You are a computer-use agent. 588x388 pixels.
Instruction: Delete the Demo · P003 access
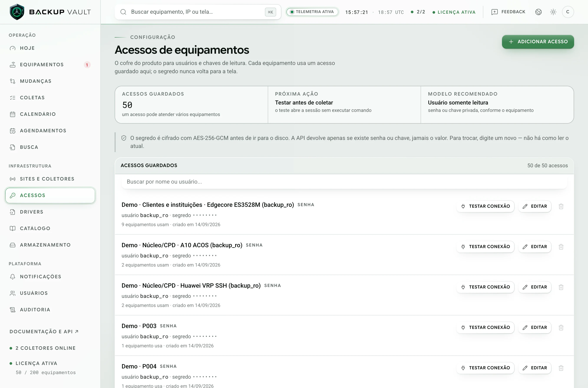tap(561, 328)
